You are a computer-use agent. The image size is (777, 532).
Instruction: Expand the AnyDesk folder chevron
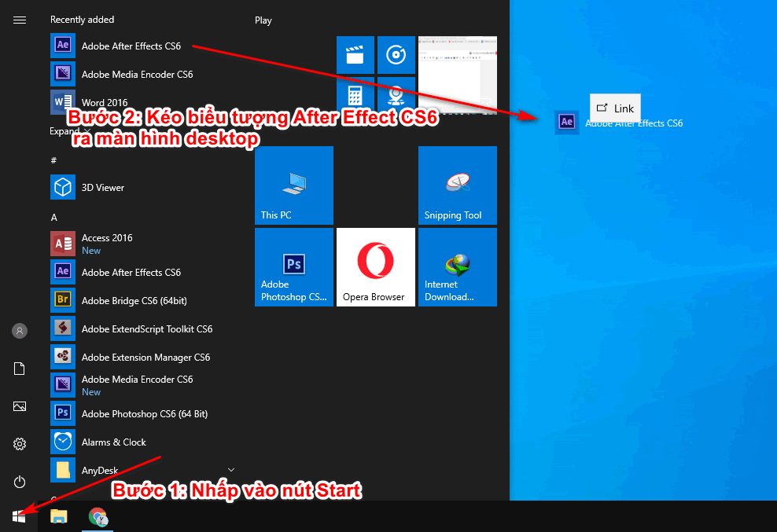tap(231, 470)
